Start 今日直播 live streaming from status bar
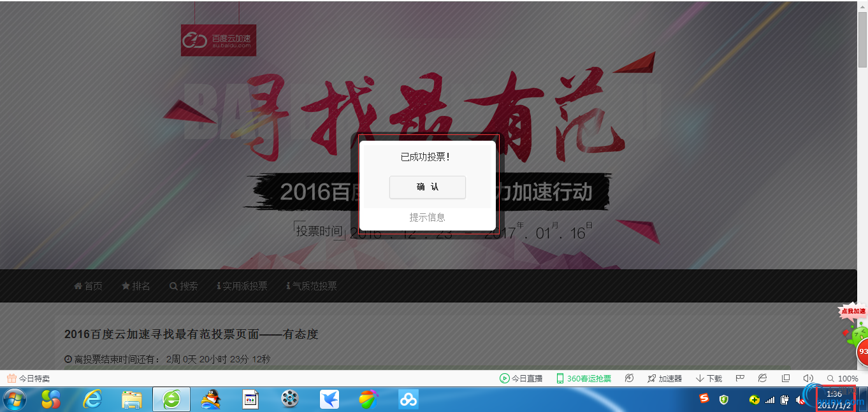This screenshot has width=868, height=412. tap(521, 378)
